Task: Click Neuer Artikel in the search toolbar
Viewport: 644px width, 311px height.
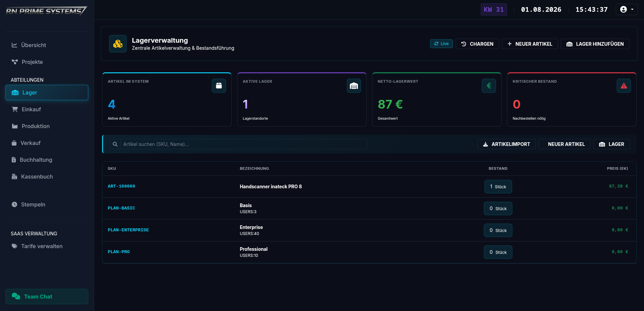Action: (564, 144)
